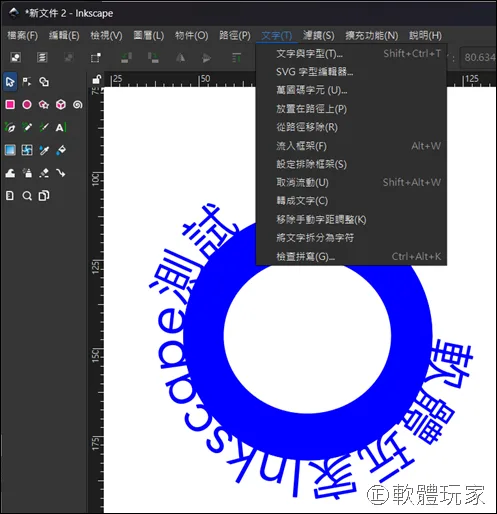
Task: Rotate selection 90° clockwise
Action: point(153,57)
